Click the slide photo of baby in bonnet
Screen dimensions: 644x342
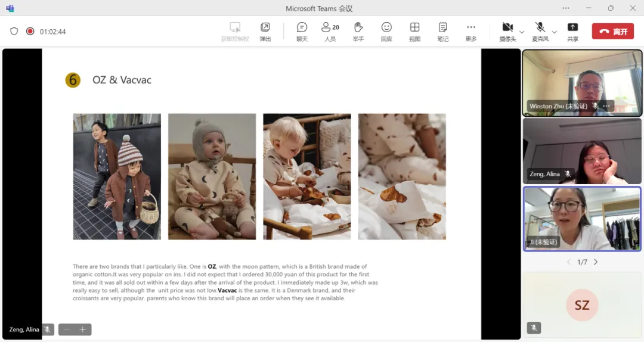[212, 176]
